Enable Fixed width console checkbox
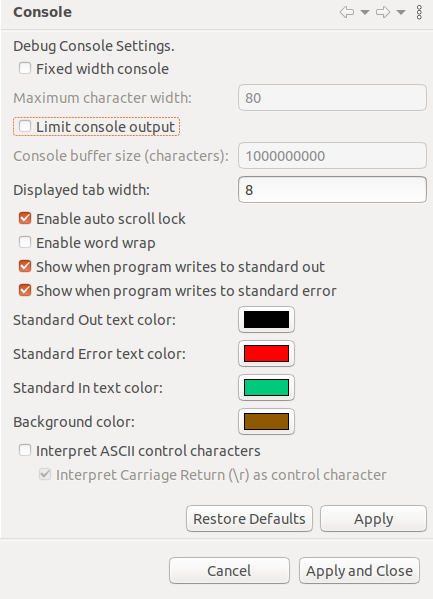Image resolution: width=433 pixels, height=599 pixels. pyautogui.click(x=25, y=69)
